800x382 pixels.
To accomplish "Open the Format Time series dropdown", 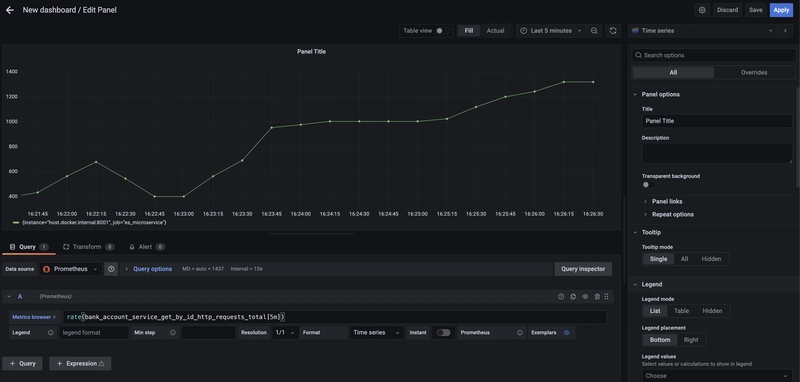I will click(x=377, y=333).
